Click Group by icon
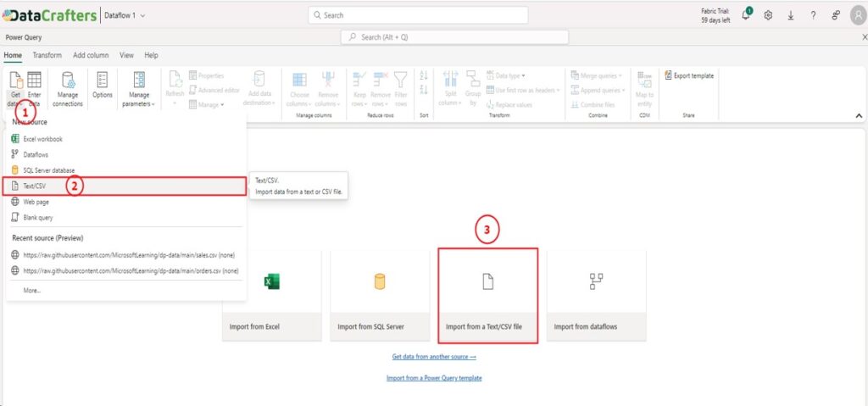Screen dimensions: 868x406 tap(473, 79)
